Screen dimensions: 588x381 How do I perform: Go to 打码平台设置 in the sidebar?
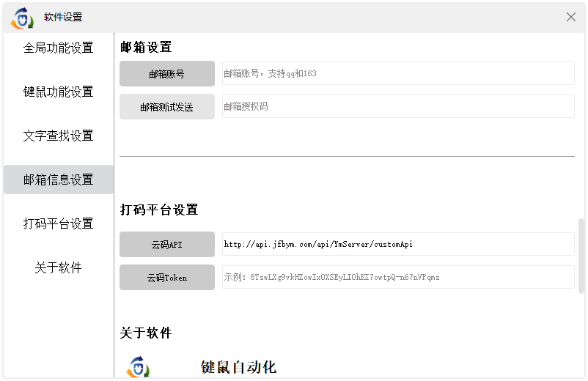pos(58,223)
